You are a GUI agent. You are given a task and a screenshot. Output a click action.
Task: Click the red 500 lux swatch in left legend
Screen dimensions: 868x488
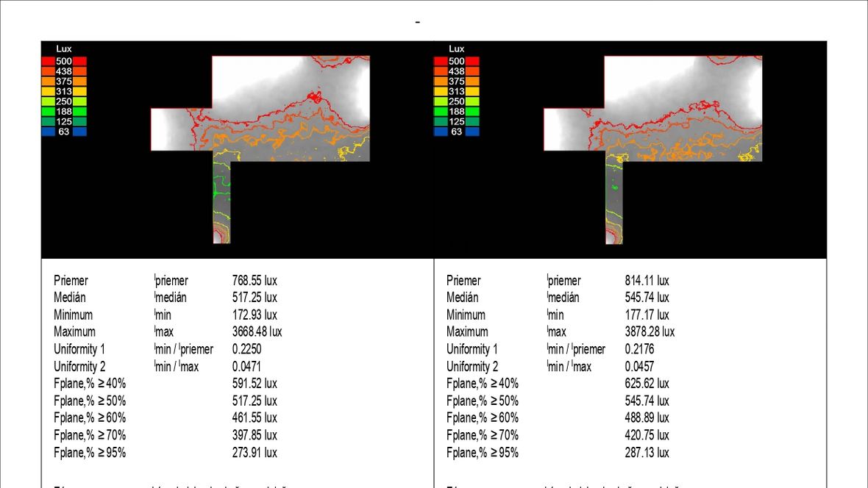click(64, 62)
